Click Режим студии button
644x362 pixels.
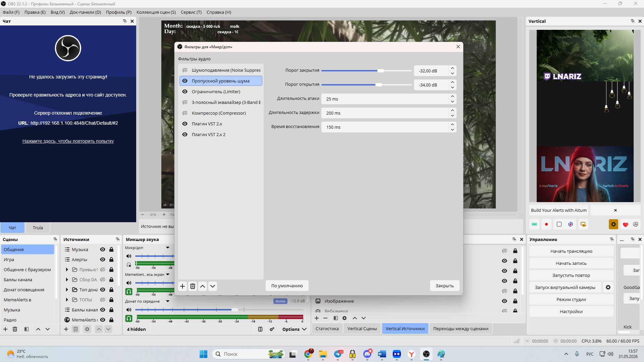571,299
